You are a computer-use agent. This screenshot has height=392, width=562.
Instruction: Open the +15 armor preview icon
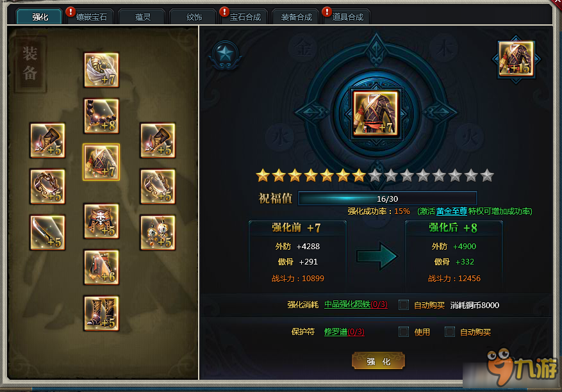[x=516, y=59]
